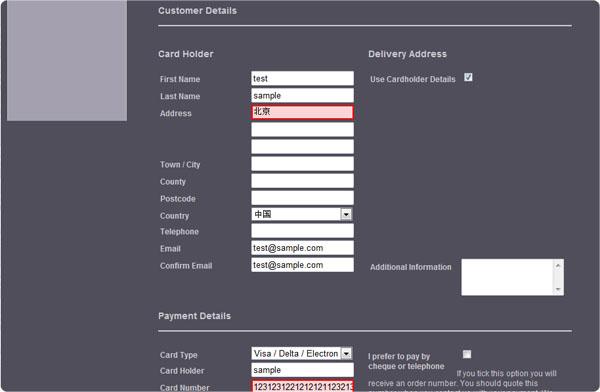The width and height of the screenshot is (600, 392).
Task: Select the Postcode input field
Action: click(x=302, y=198)
